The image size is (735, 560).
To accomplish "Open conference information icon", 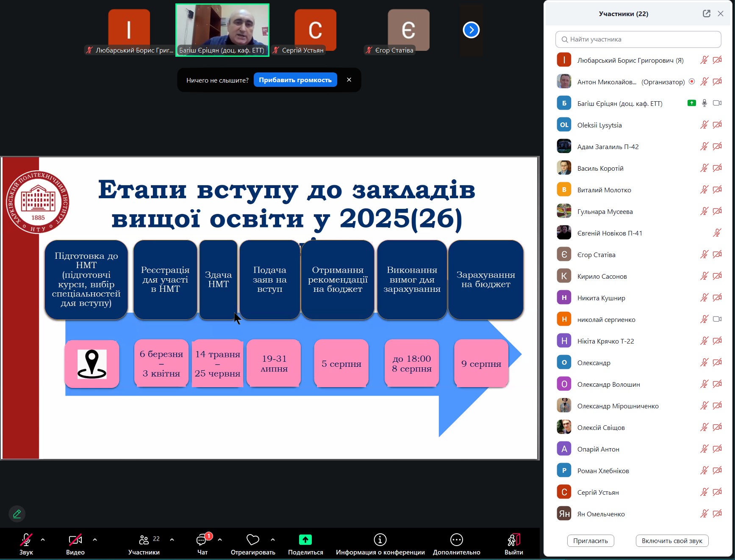I will point(380,540).
